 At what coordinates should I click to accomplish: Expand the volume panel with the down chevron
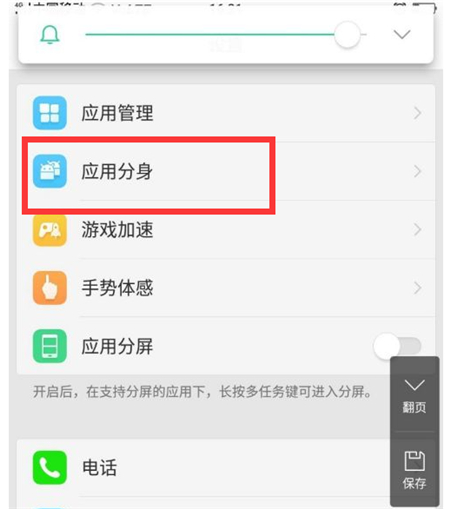click(x=402, y=35)
